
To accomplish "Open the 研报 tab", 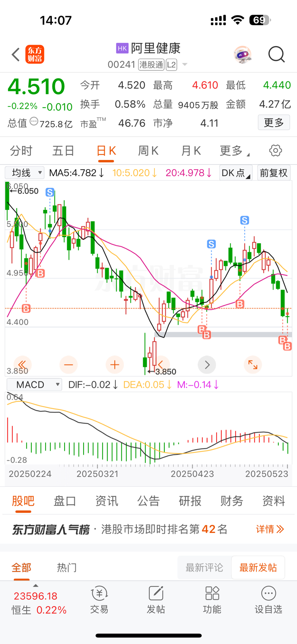I will 190,501.
